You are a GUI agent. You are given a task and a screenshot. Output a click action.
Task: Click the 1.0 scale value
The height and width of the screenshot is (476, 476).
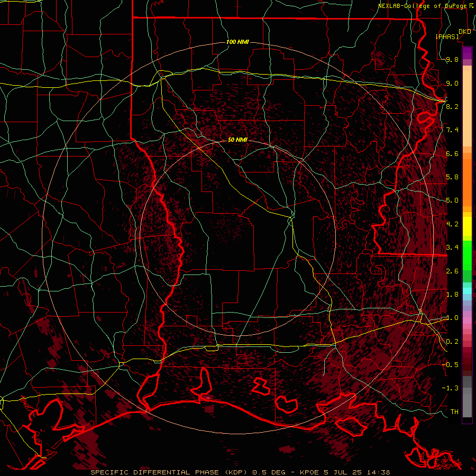[x=452, y=318]
